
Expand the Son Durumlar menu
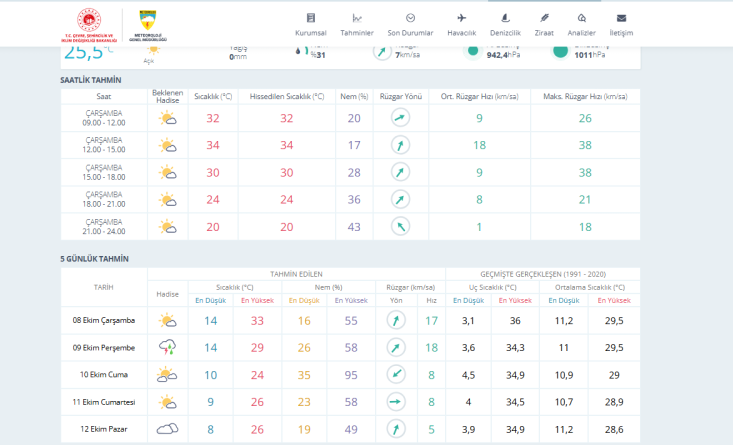(x=410, y=24)
